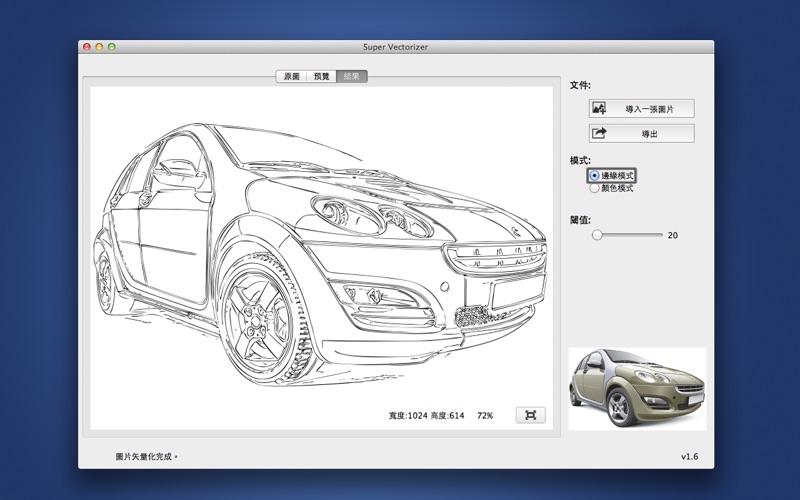This screenshot has height=500, width=800.
Task: Click the vectorized car drawing canvas
Action: 321,258
